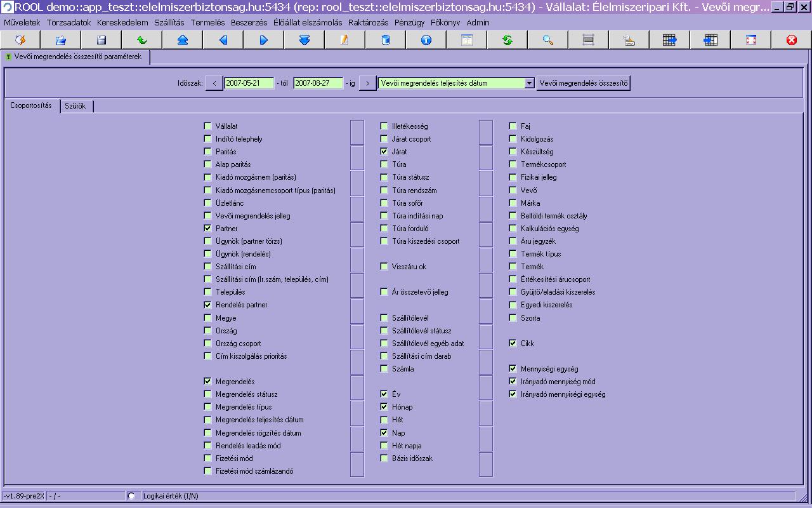Screen dimensions: 812x508
Task: Click the blue info toolbar icon
Action: [x=426, y=40]
